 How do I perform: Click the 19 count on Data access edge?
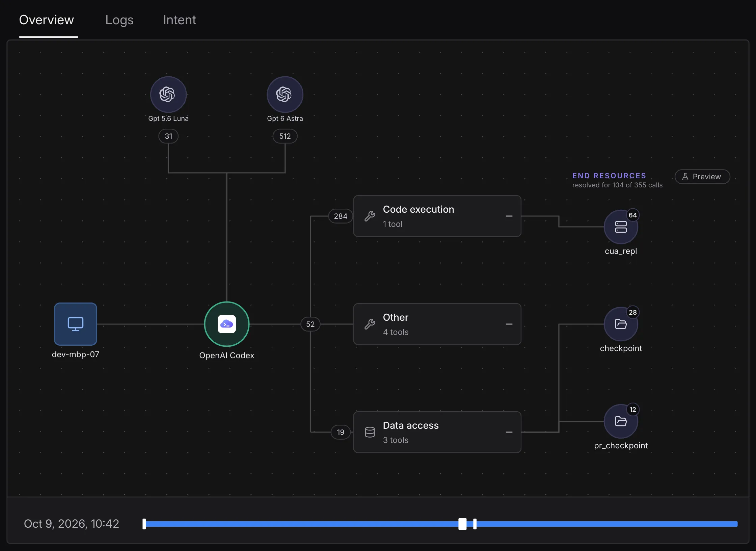pos(341,432)
